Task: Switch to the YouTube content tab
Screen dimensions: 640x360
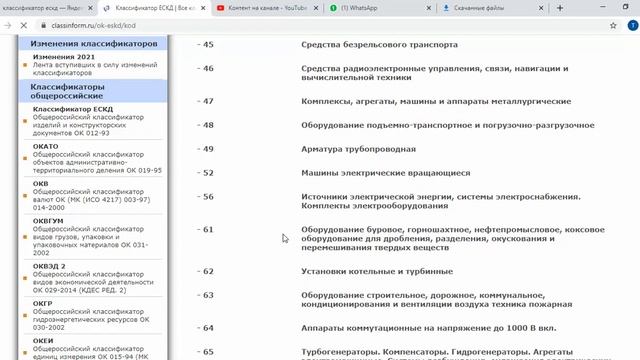Action: pyautogui.click(x=267, y=8)
